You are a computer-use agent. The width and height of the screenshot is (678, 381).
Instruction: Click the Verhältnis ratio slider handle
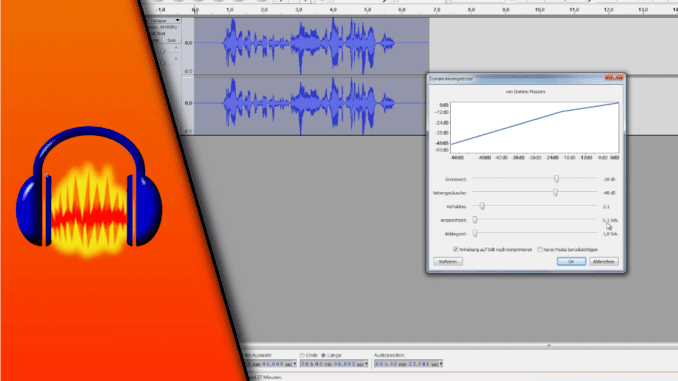coord(482,206)
